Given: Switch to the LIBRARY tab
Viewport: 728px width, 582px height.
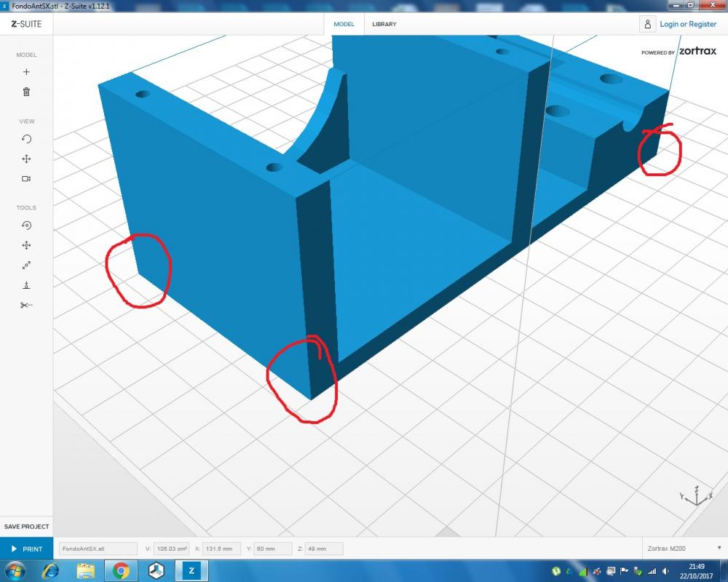Looking at the screenshot, I should (384, 24).
